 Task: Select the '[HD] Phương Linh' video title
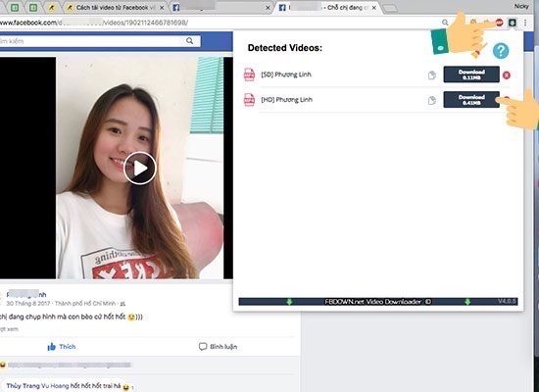[287, 100]
